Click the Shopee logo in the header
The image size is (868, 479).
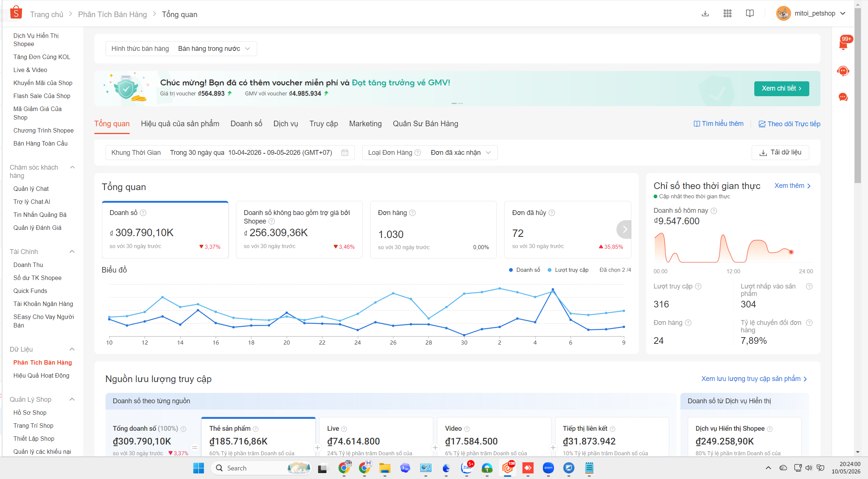coord(16,13)
